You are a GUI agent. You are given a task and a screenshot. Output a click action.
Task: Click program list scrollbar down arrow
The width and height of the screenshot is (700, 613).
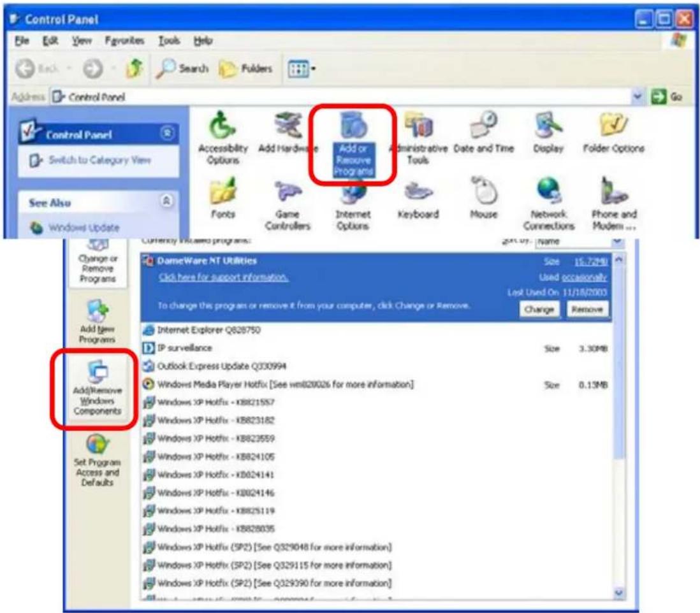tap(619, 593)
